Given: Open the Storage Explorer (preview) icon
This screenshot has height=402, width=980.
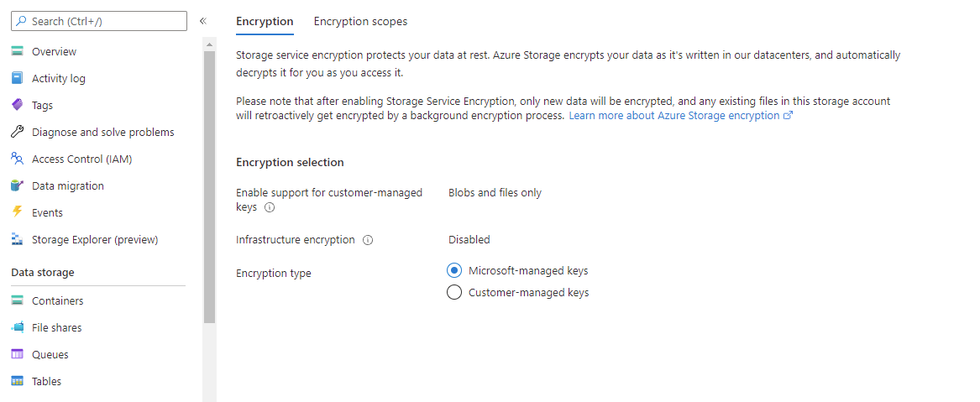Looking at the screenshot, I should [x=17, y=240].
